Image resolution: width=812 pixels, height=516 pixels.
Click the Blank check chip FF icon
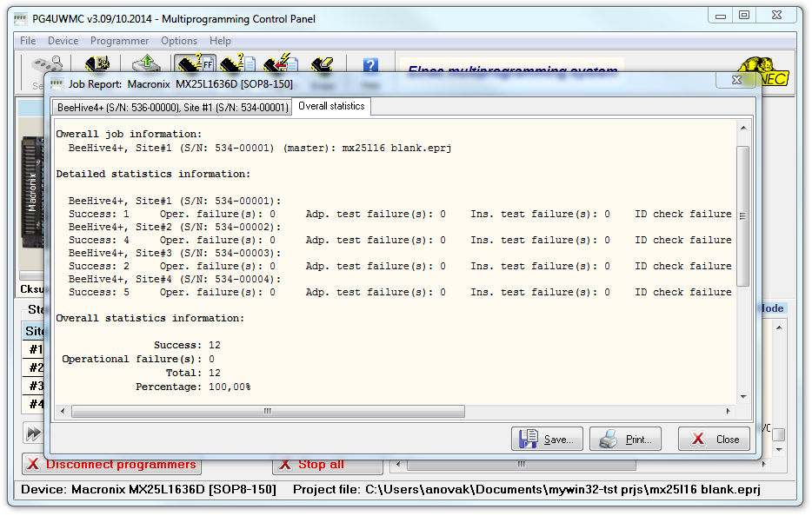[x=196, y=63]
